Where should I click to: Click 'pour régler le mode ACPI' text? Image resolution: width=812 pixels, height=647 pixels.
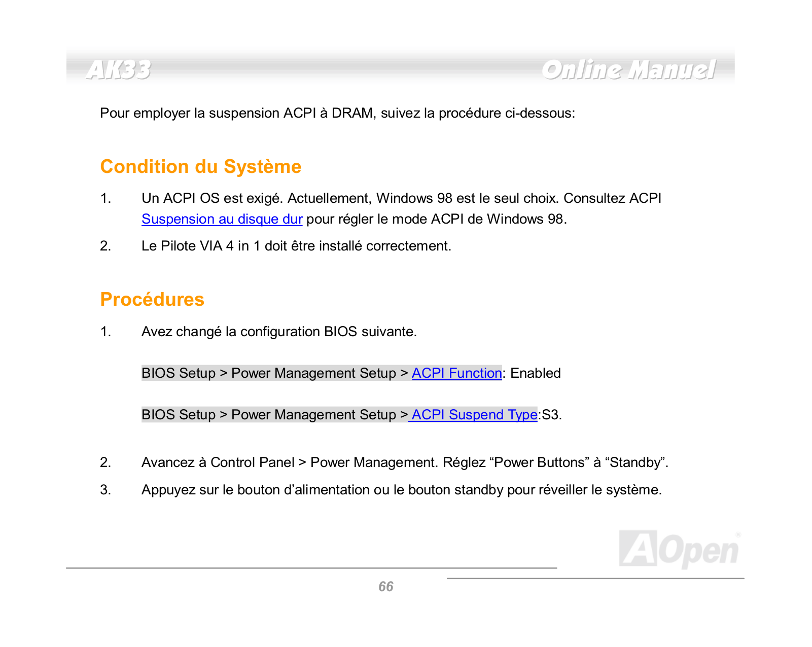(437, 219)
